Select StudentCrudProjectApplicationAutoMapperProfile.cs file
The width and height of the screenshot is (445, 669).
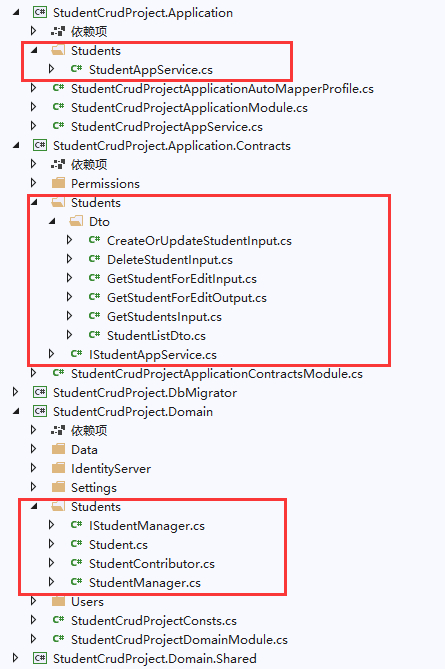coord(222,89)
